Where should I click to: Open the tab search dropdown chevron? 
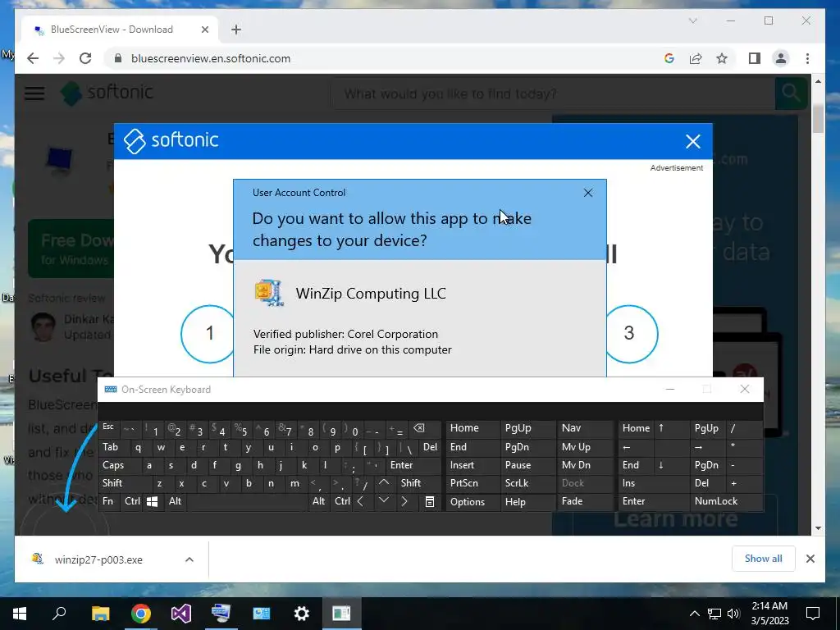point(693,21)
